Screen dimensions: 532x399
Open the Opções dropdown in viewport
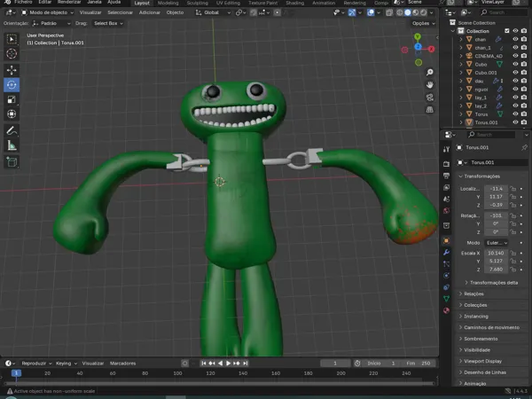[424, 23]
